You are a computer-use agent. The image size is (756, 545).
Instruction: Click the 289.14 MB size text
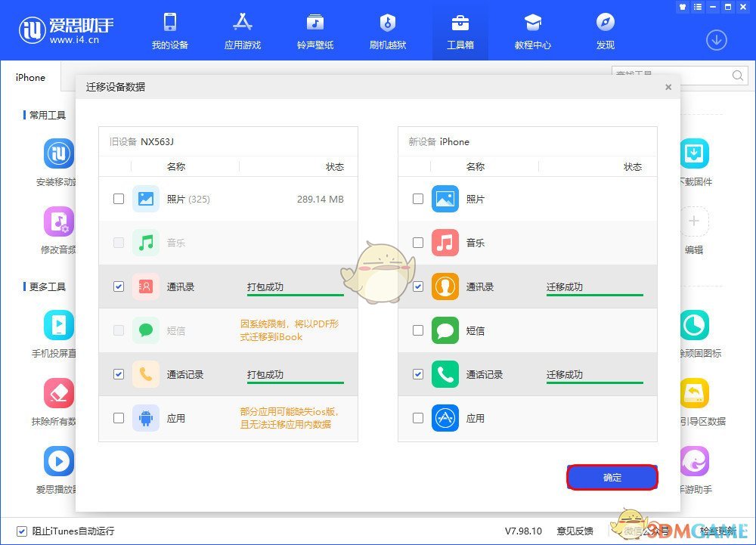click(320, 199)
